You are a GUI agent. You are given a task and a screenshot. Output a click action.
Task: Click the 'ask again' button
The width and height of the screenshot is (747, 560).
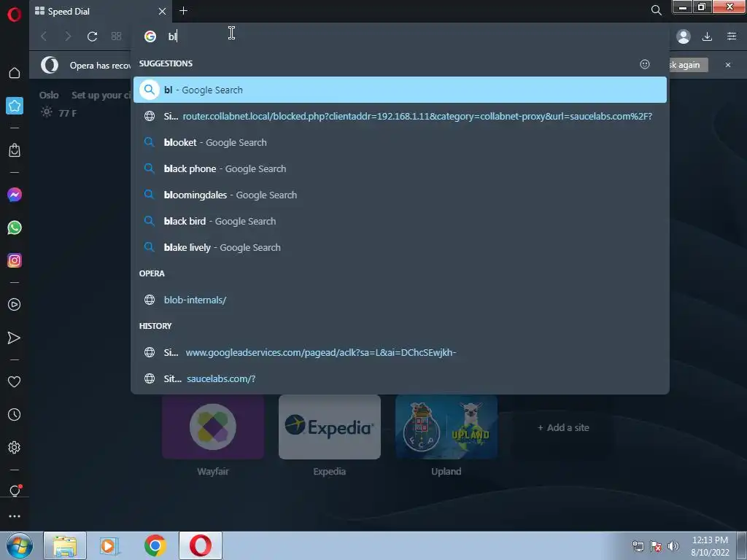pos(689,65)
